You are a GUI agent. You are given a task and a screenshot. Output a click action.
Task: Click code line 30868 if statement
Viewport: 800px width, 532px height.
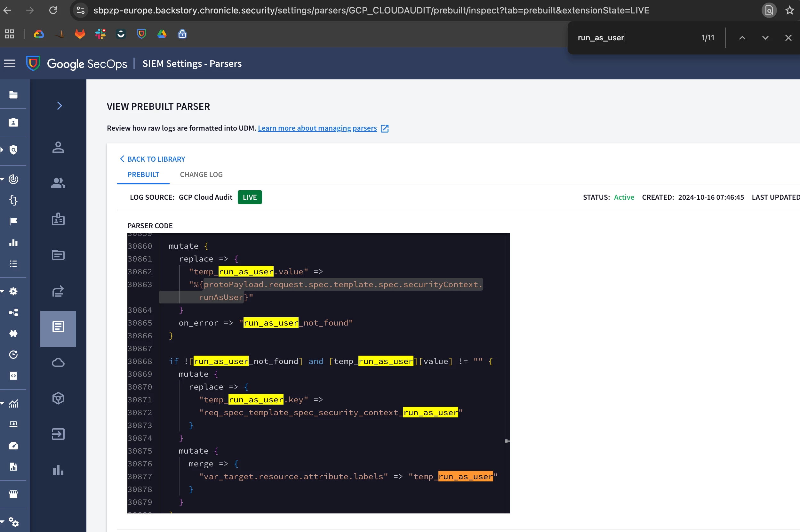click(331, 361)
